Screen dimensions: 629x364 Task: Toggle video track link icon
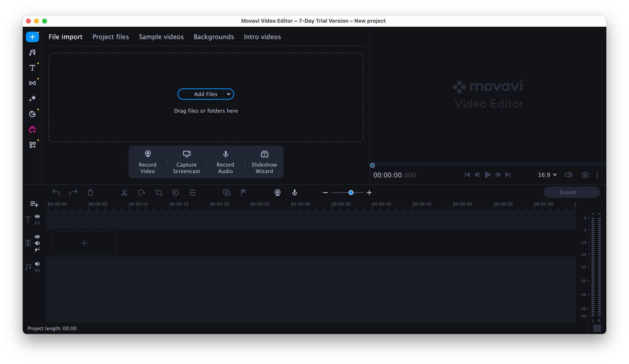pos(37,250)
